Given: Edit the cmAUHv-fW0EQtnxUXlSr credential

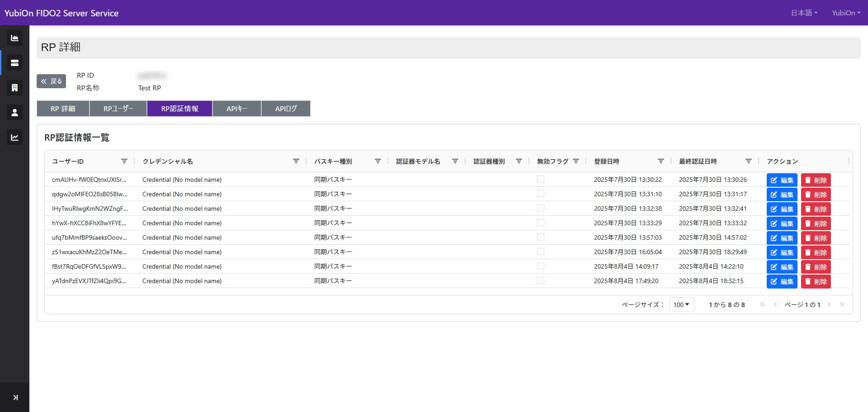Looking at the screenshot, I should point(782,180).
